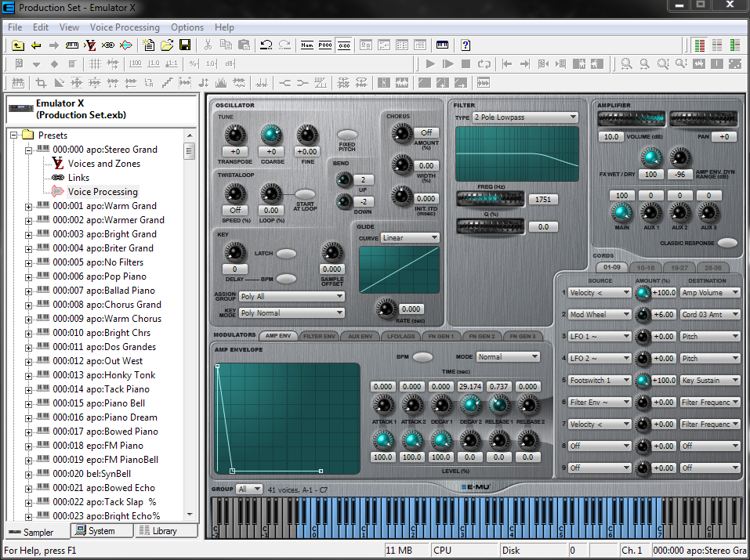This screenshot has height=560, width=750.
Task: Click the 'Nam' view toolbar button
Action: 307,45
